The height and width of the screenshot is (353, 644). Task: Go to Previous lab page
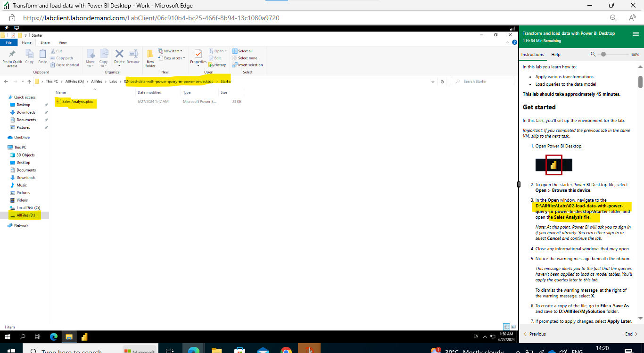point(535,334)
